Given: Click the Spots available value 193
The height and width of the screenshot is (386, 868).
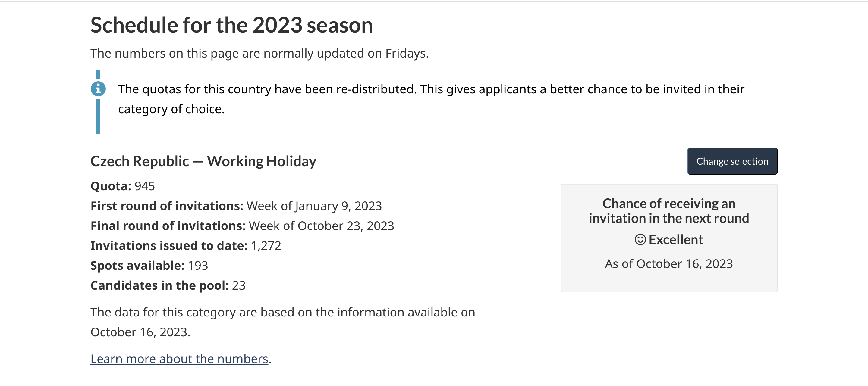Looking at the screenshot, I should coord(198,266).
